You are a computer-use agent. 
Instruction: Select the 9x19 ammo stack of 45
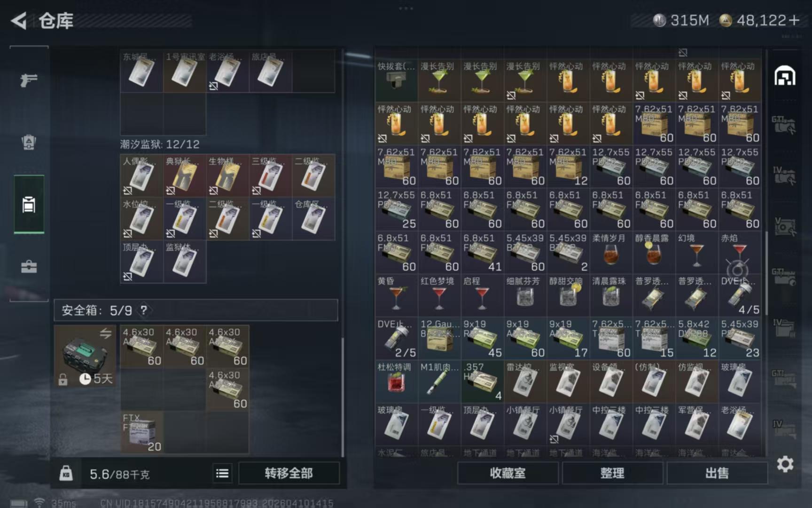482,339
